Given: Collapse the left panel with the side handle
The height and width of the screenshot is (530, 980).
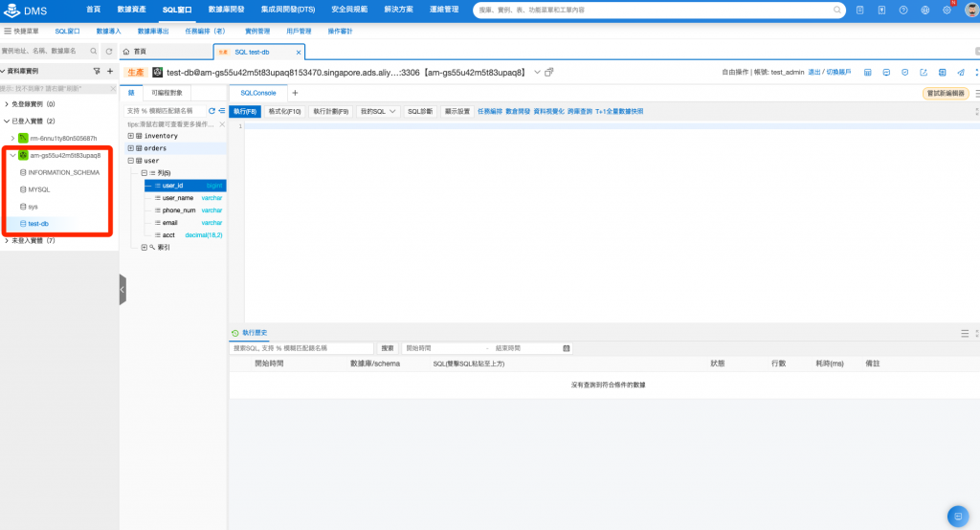Looking at the screenshot, I should tap(122, 289).
